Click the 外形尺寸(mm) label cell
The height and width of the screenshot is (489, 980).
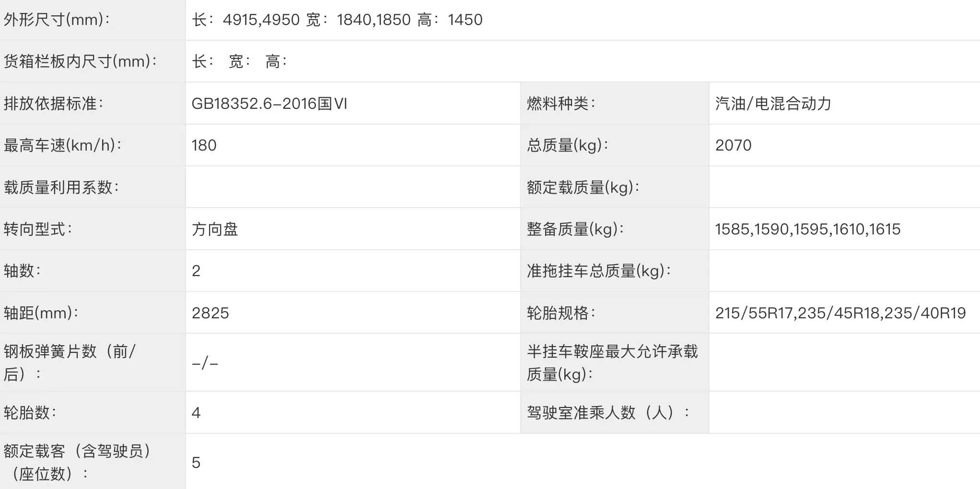tap(93, 20)
